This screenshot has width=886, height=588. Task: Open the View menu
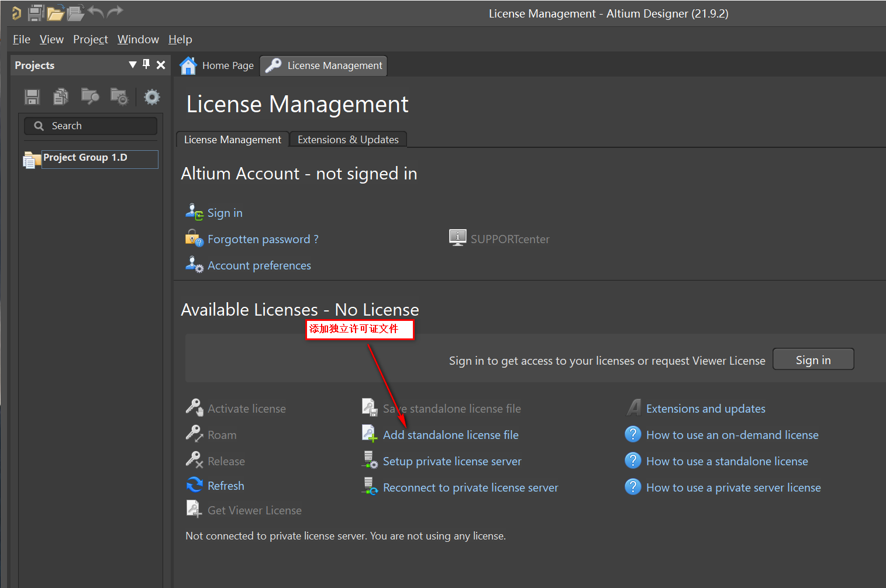[51, 39]
